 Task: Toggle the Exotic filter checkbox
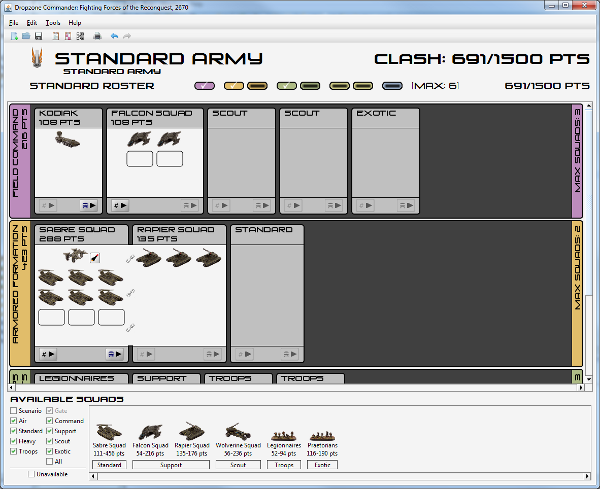click(49, 452)
